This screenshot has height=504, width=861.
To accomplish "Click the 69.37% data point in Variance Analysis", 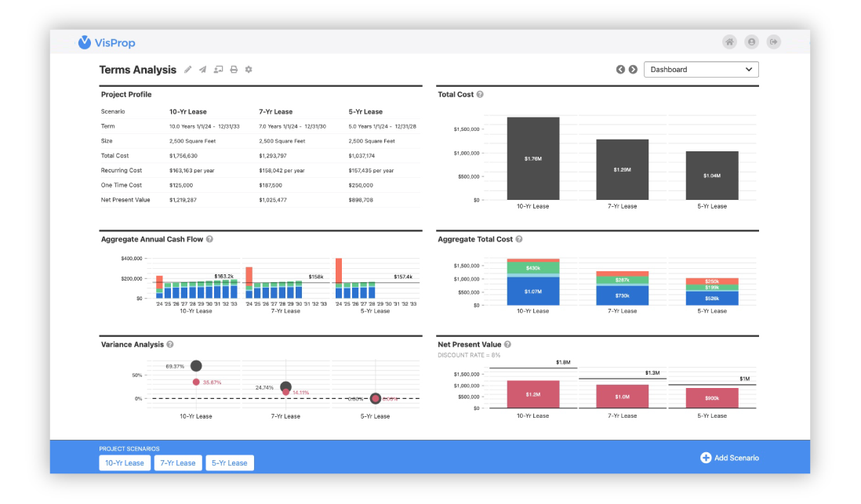I will pyautogui.click(x=195, y=365).
